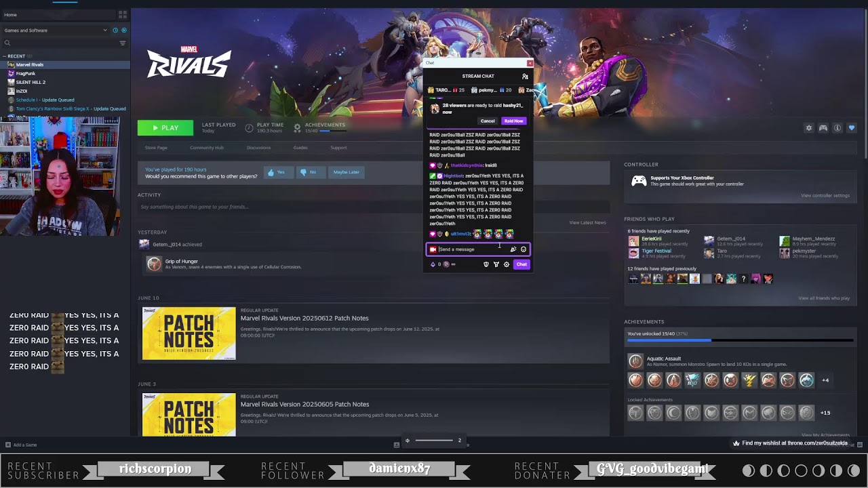Show the +15 more locked achievements

pos(825,413)
